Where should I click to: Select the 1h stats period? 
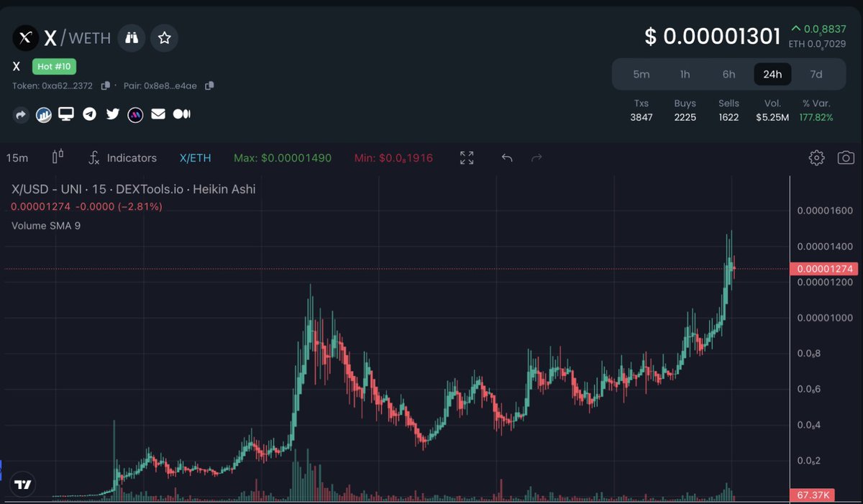click(x=685, y=74)
